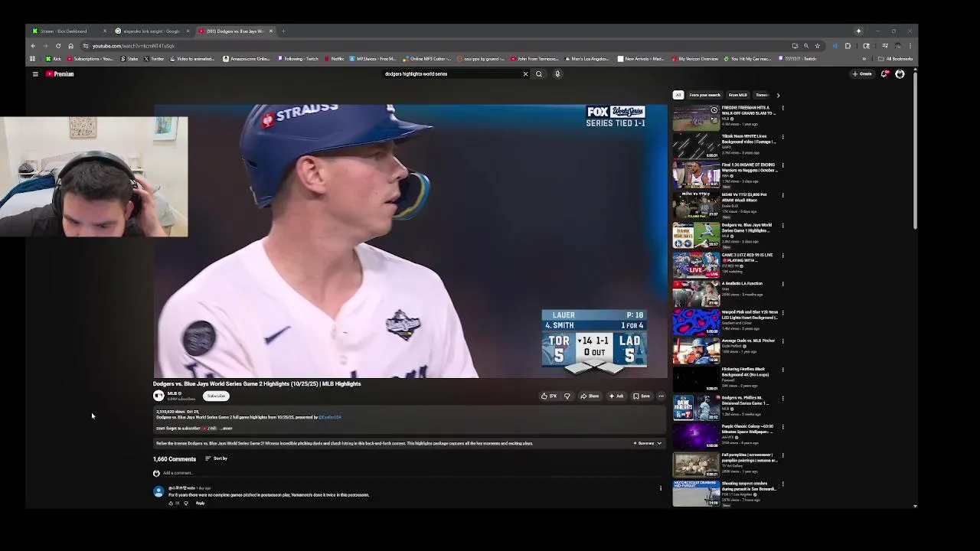Open the comments Sort by menu

(217, 458)
